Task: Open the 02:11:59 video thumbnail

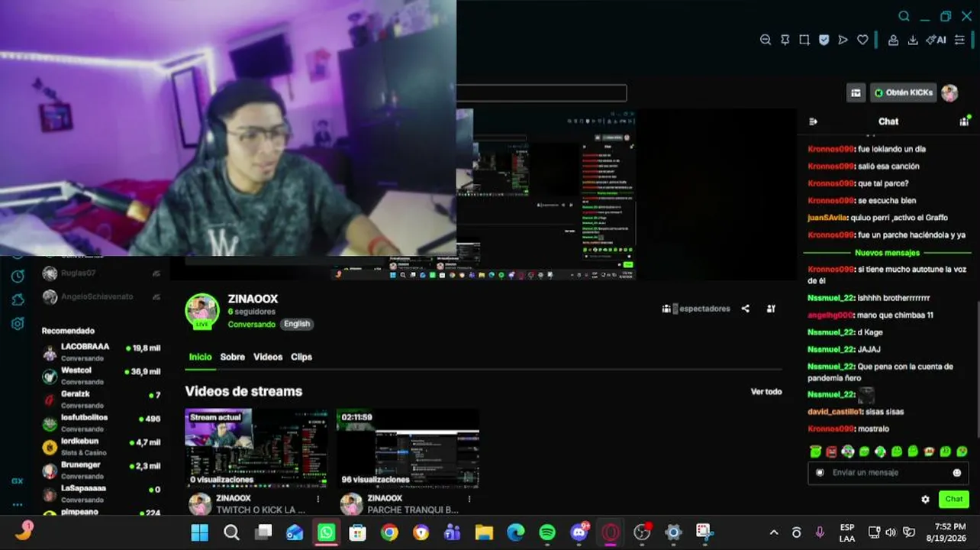Action: pos(408,448)
